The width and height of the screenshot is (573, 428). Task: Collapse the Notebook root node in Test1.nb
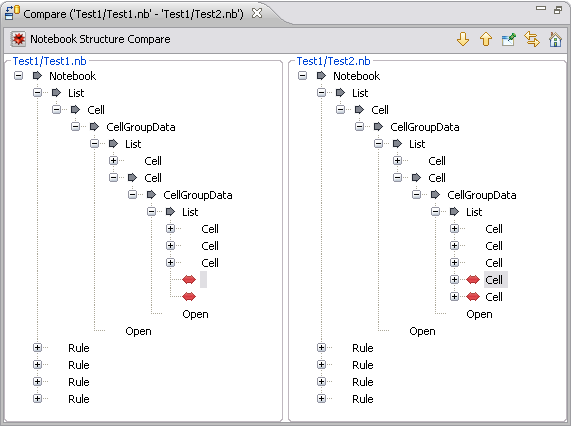(18, 76)
